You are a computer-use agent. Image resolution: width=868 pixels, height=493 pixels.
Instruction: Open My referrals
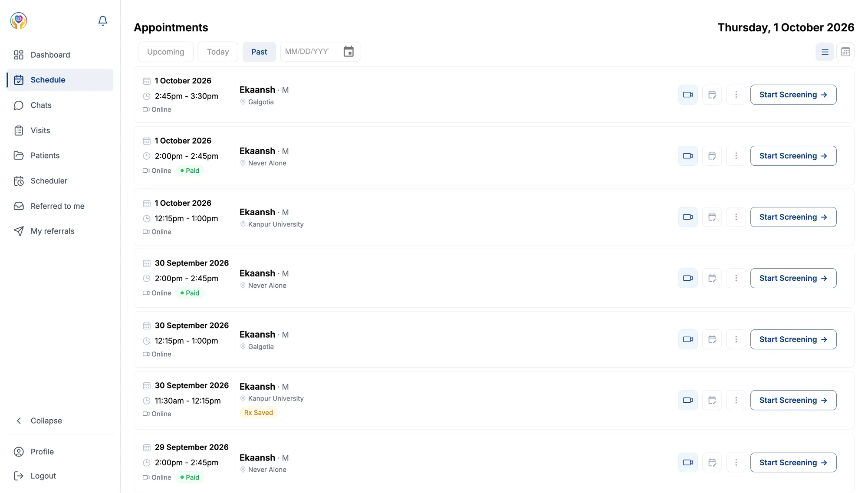(60, 231)
